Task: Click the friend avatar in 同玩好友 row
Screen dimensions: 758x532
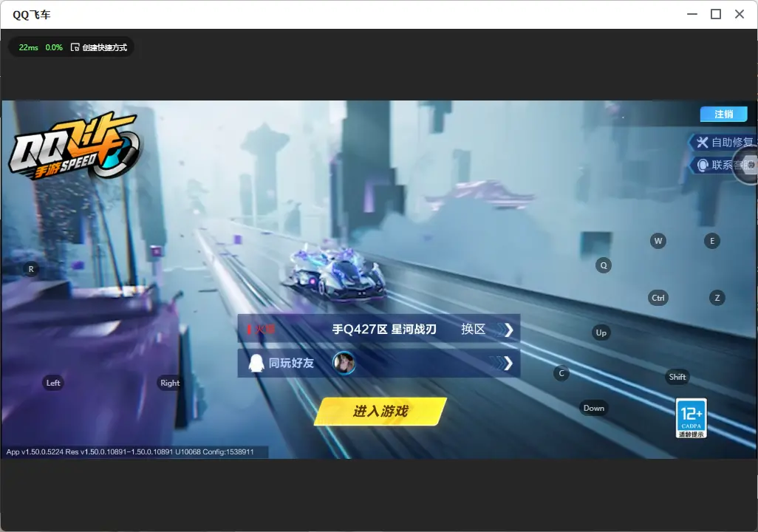Action: coord(344,363)
